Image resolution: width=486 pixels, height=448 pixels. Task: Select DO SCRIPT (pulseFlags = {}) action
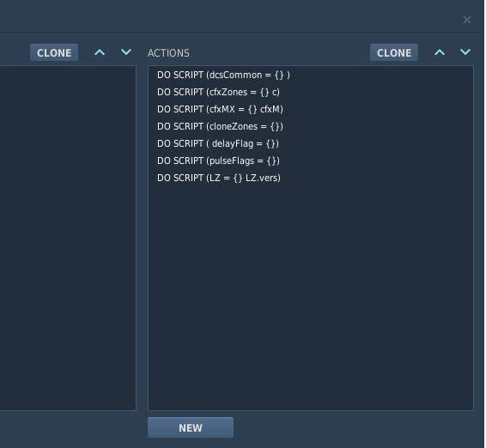coord(311,160)
